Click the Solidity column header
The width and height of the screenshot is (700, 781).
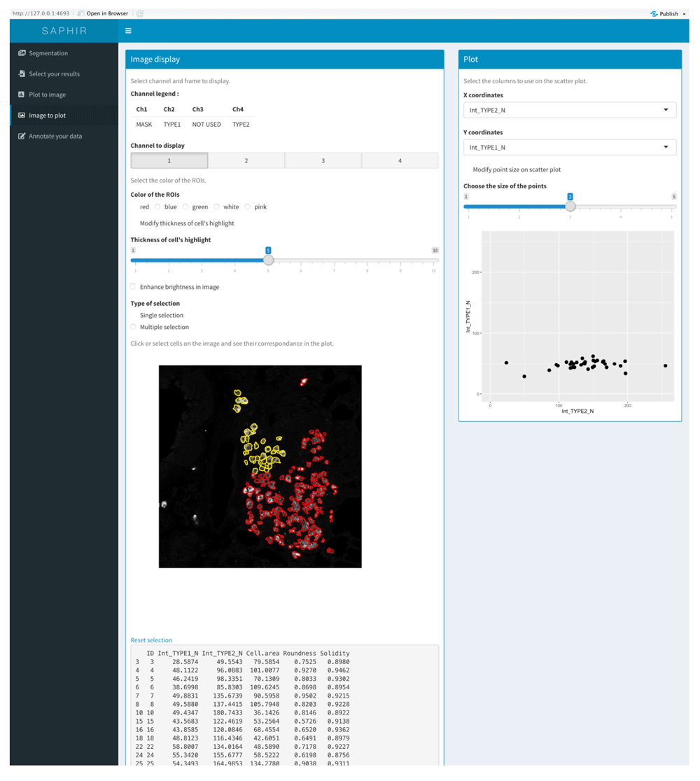point(335,653)
